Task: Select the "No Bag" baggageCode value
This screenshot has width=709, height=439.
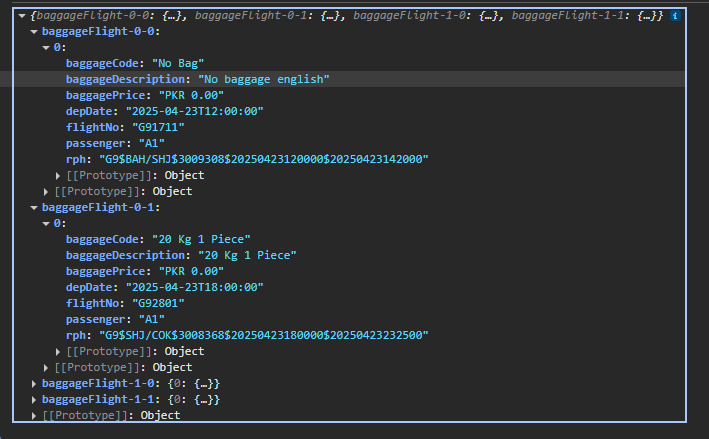Action: [x=178, y=63]
